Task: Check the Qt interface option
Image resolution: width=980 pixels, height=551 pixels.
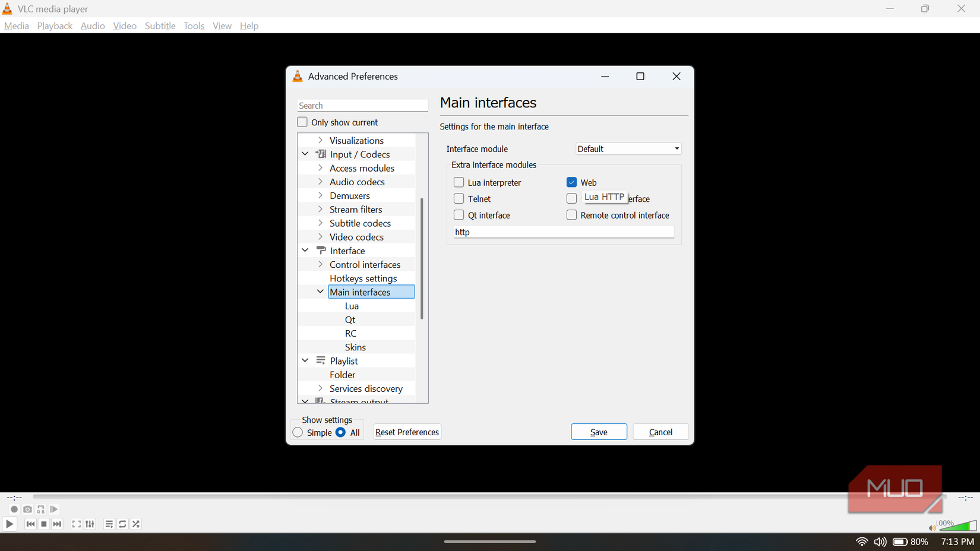Action: click(x=459, y=215)
